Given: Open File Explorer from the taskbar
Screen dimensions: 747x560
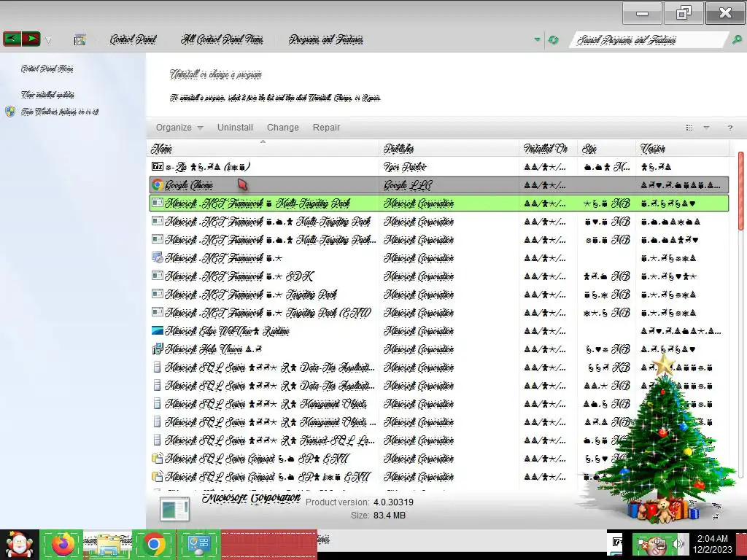Looking at the screenshot, I should 108,544.
